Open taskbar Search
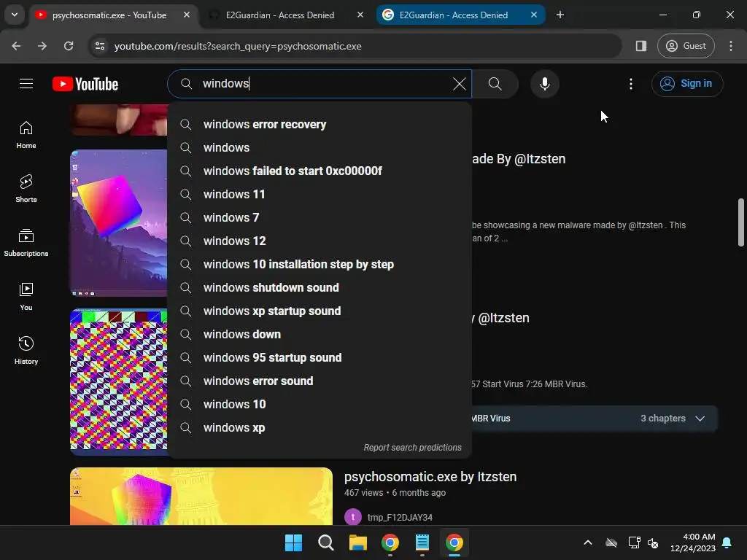747x560 pixels. tap(326, 542)
